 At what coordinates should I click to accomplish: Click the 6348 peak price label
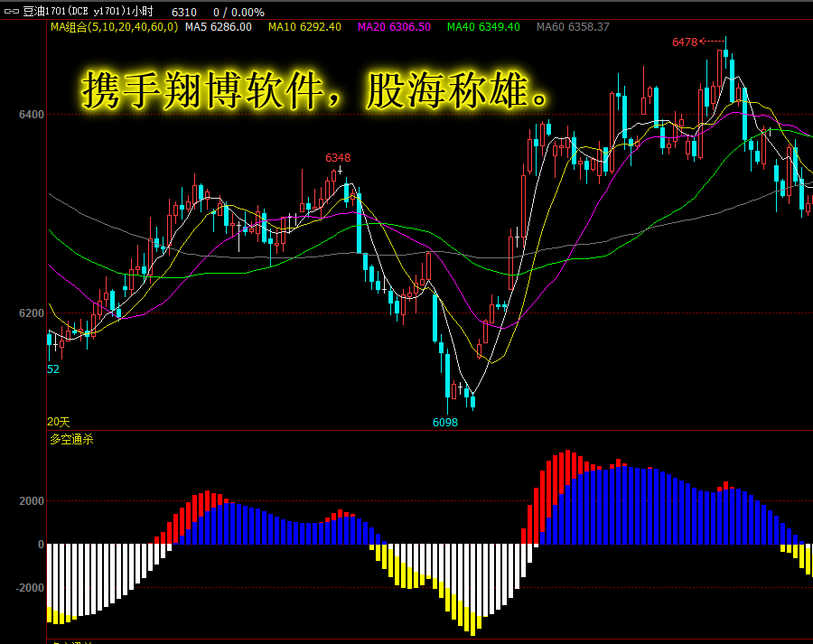tap(338, 158)
